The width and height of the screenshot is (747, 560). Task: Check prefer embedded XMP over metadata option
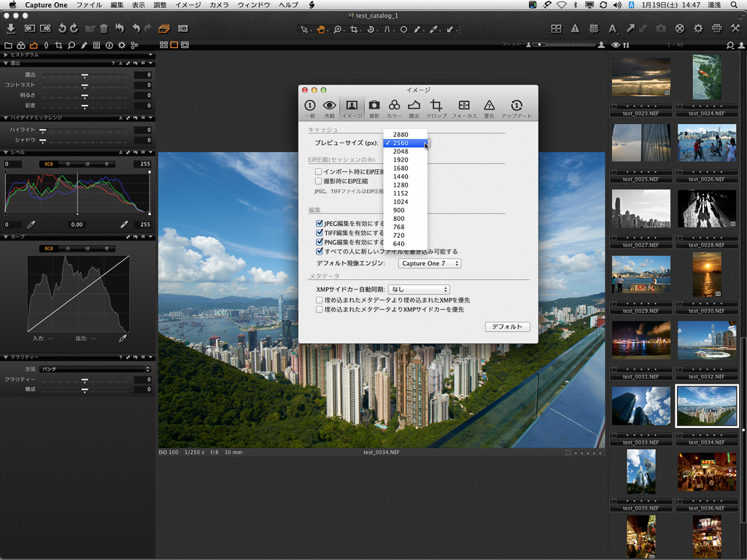[319, 300]
